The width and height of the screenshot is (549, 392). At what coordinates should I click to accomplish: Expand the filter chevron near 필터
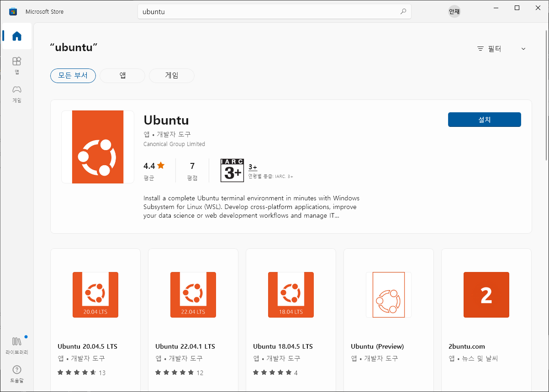click(x=523, y=48)
